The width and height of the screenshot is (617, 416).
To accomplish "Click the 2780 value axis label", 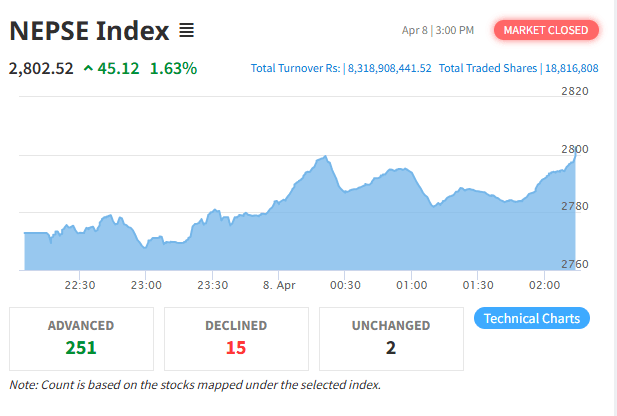I will 575,206.
